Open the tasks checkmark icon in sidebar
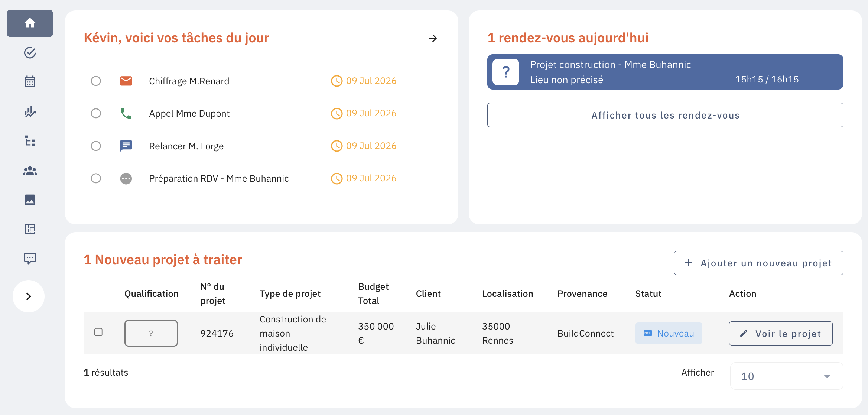 (x=30, y=53)
